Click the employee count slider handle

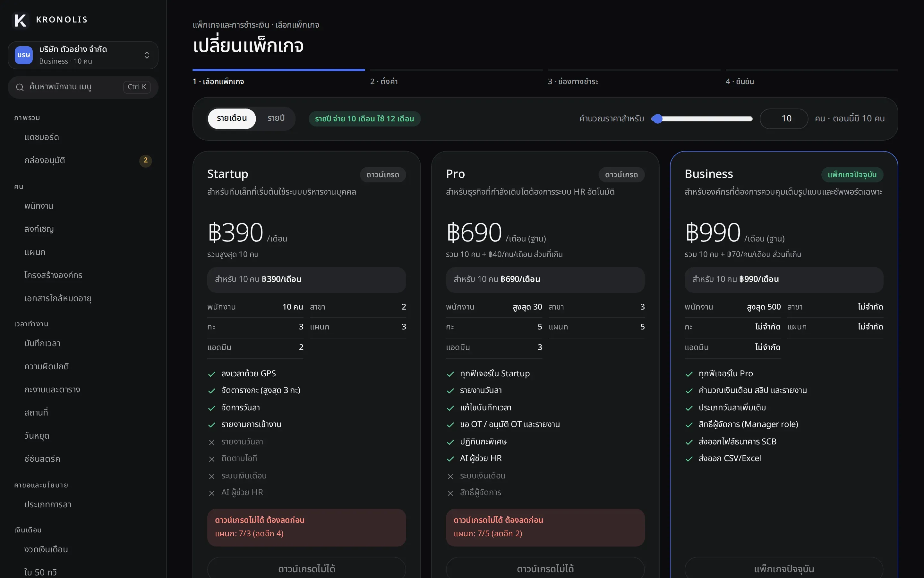click(x=657, y=119)
